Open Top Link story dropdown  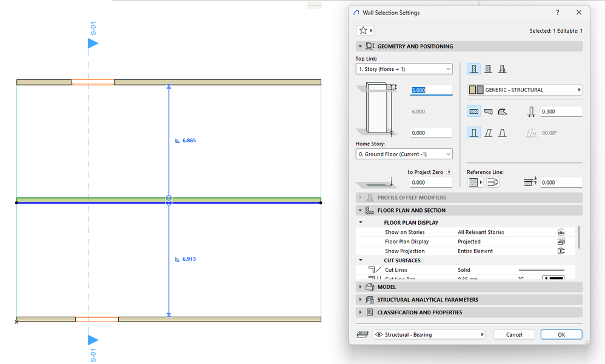[404, 69]
